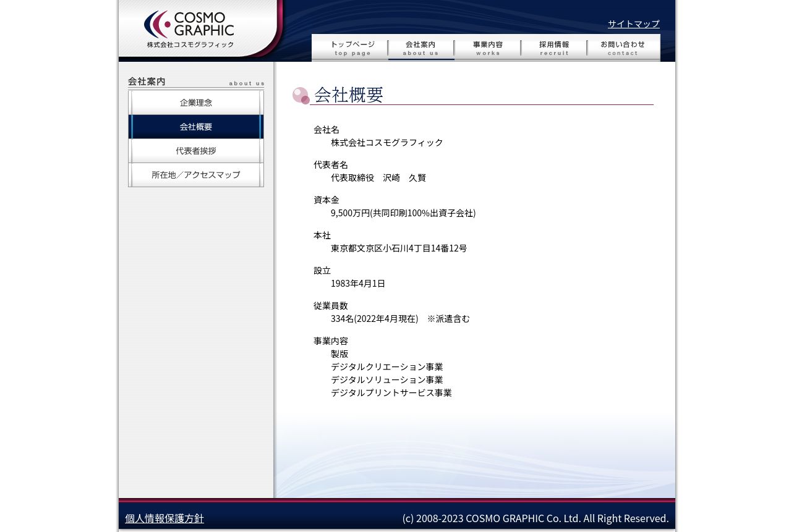Click the 事業内容 label in content
Viewport: 794px width, 532px height.
click(331, 341)
